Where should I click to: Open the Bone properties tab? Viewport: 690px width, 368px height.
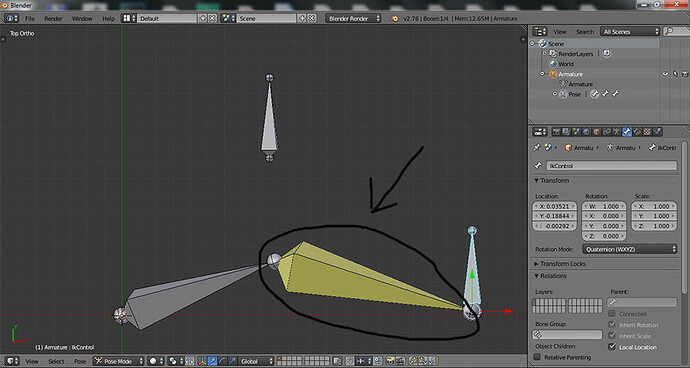point(627,132)
